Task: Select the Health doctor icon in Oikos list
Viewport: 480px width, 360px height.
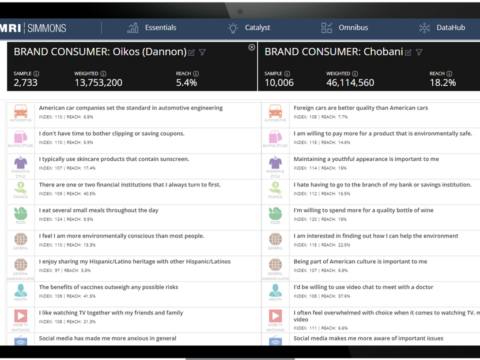Action: (21, 291)
